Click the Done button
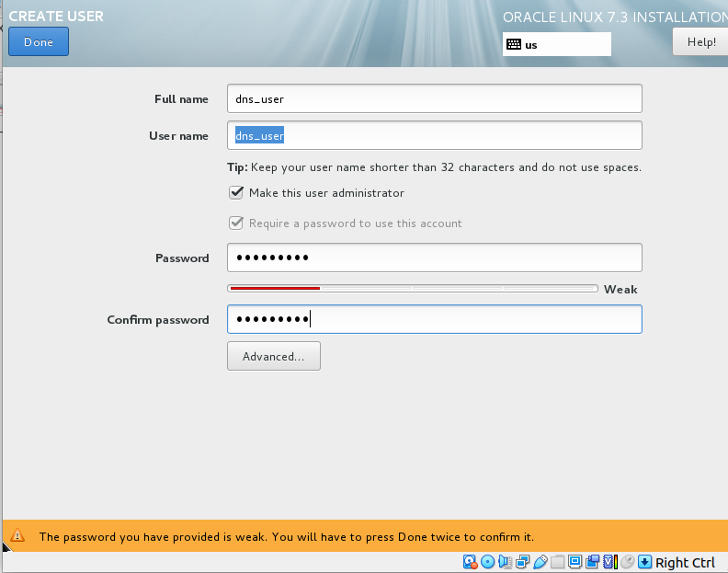The height and width of the screenshot is (573, 728). (x=39, y=41)
